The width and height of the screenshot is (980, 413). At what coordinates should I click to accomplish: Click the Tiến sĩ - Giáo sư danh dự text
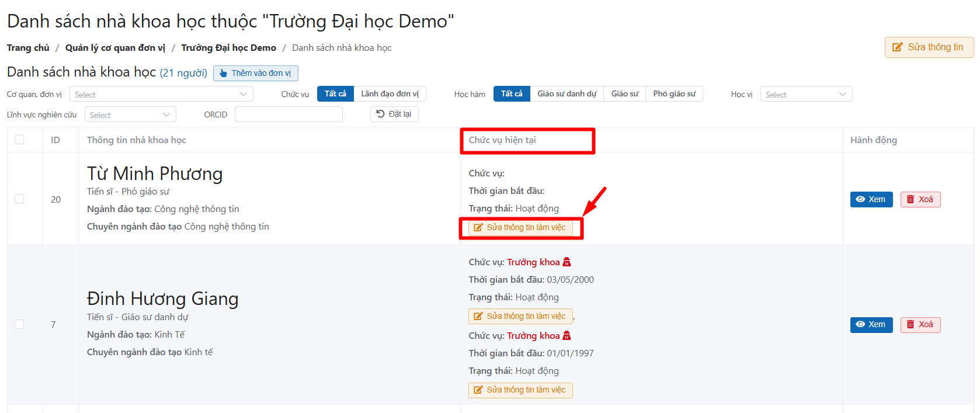(137, 317)
